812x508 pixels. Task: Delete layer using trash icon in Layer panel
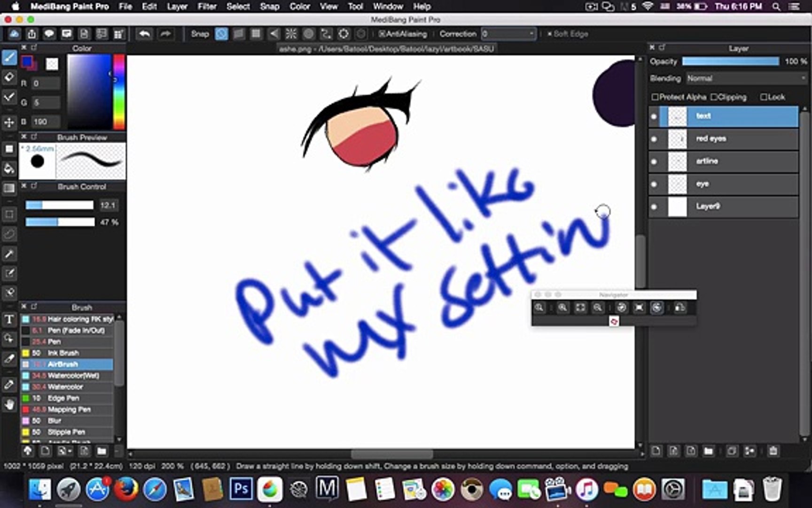pyautogui.click(x=773, y=451)
